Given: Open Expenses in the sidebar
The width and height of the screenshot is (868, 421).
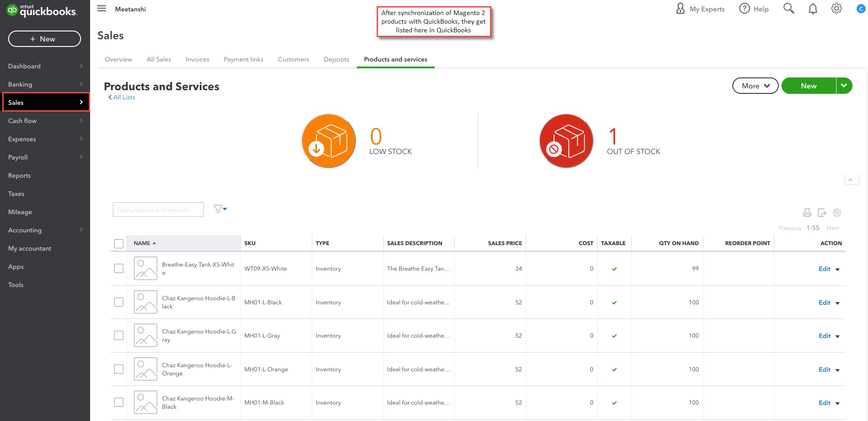Looking at the screenshot, I should 45,139.
